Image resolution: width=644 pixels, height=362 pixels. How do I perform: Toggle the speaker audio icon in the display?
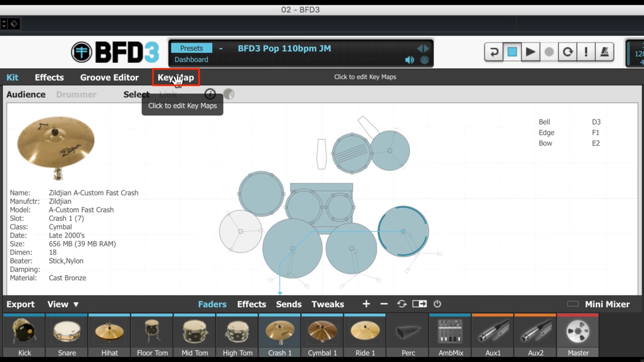click(409, 60)
